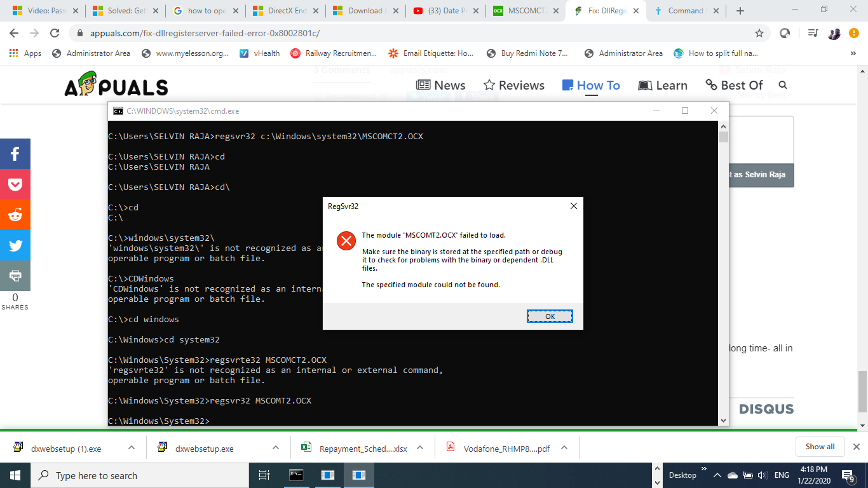Open the How To menu
The image size is (868, 488).
pos(591,85)
